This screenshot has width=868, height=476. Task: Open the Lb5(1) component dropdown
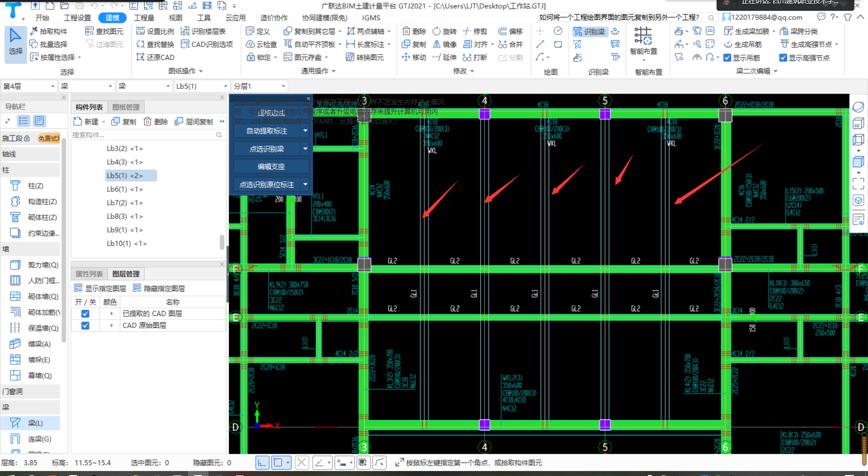[202, 86]
